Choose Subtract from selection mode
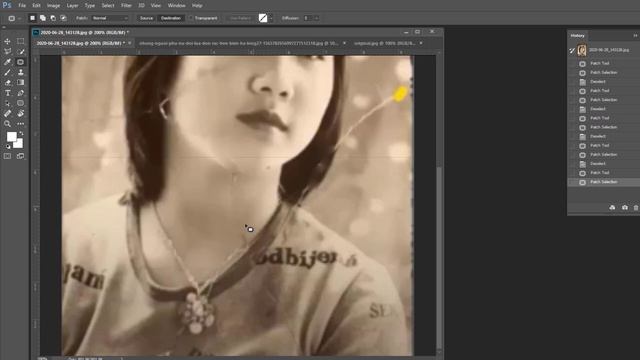This screenshot has height=360, width=640. point(53,18)
